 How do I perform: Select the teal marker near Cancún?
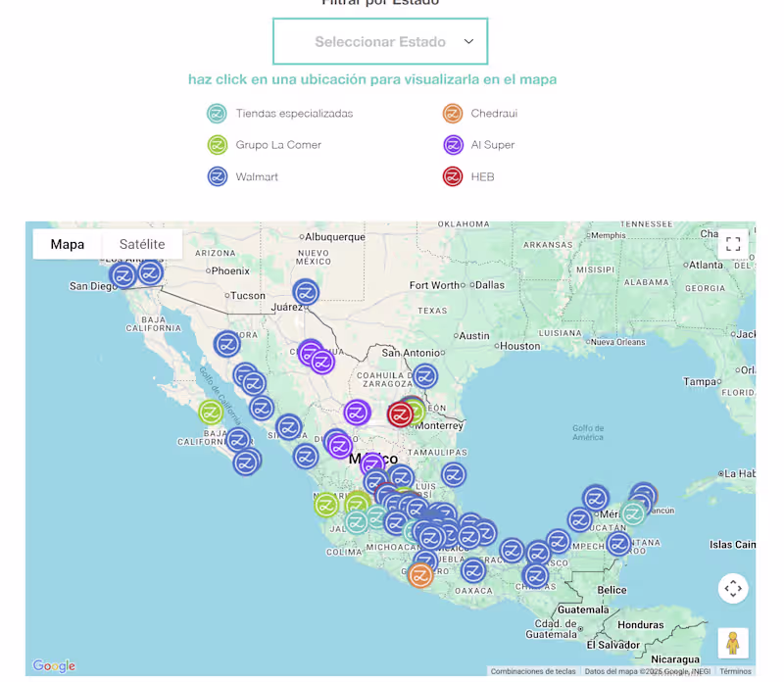(633, 513)
